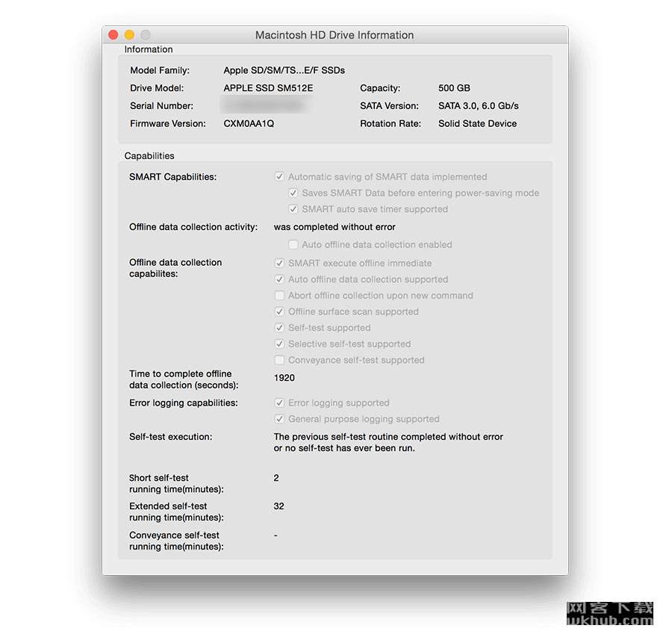
Task: Click the Rotation Rate label
Action: [391, 123]
